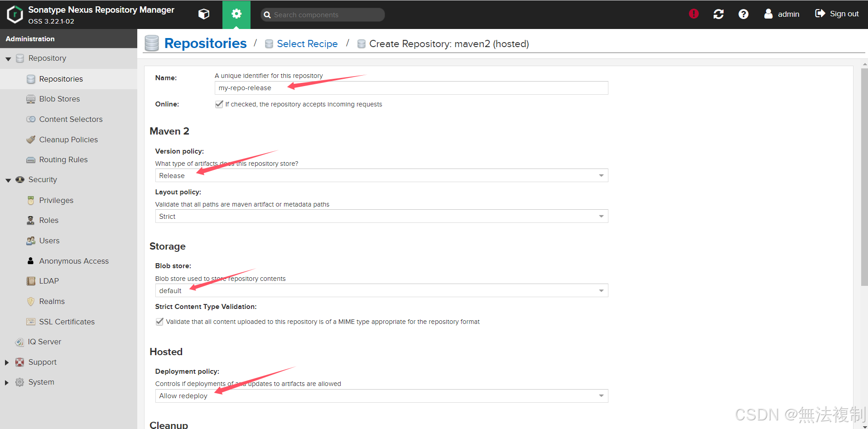Toggle the Online checkbox
The width and height of the screenshot is (868, 429).
[x=219, y=104]
